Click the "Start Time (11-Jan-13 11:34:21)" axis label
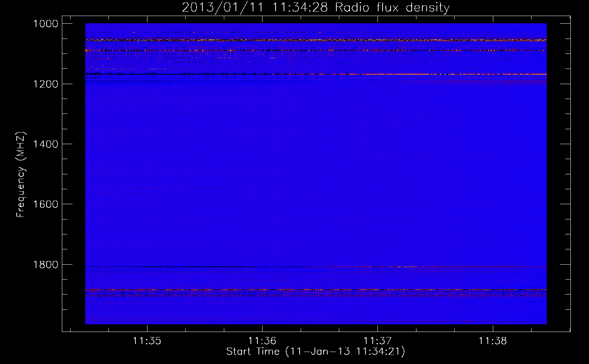Viewport: 589px width, 364px height. [316, 352]
